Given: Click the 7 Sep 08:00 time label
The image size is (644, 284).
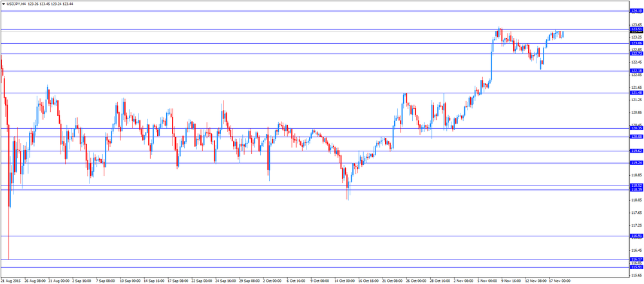Looking at the screenshot, I should [105, 281].
